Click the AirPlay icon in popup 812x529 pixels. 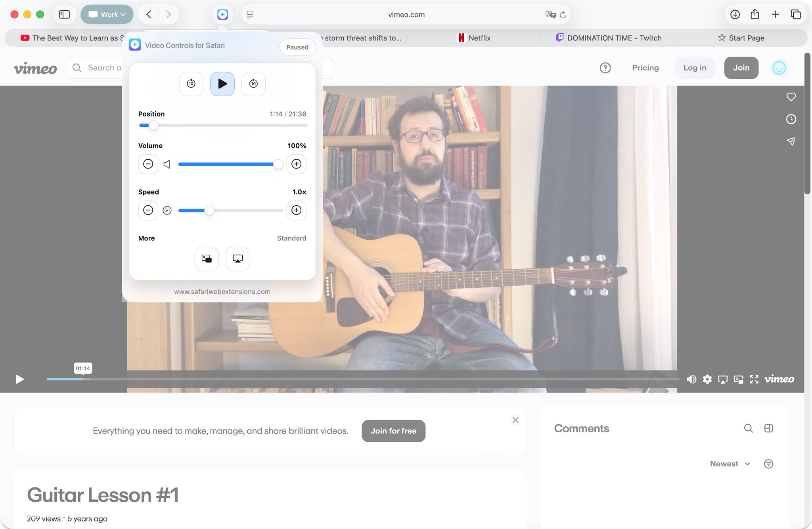pos(238,259)
